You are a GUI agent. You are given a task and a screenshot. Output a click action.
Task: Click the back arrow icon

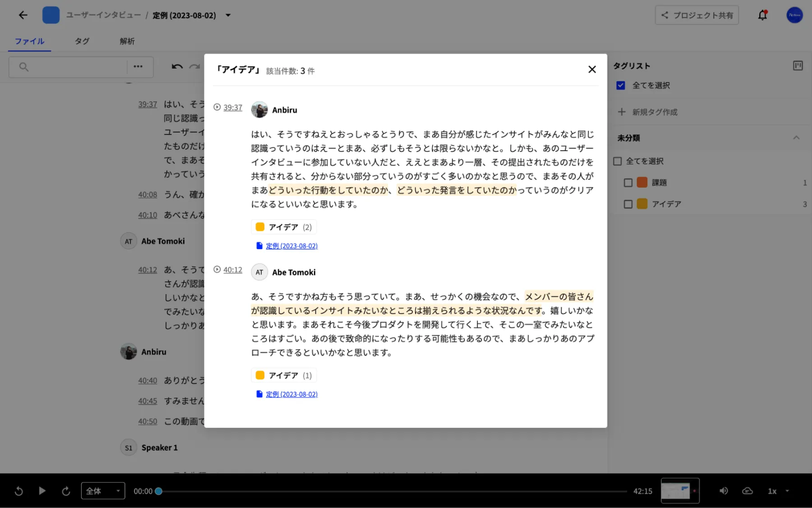(23, 15)
